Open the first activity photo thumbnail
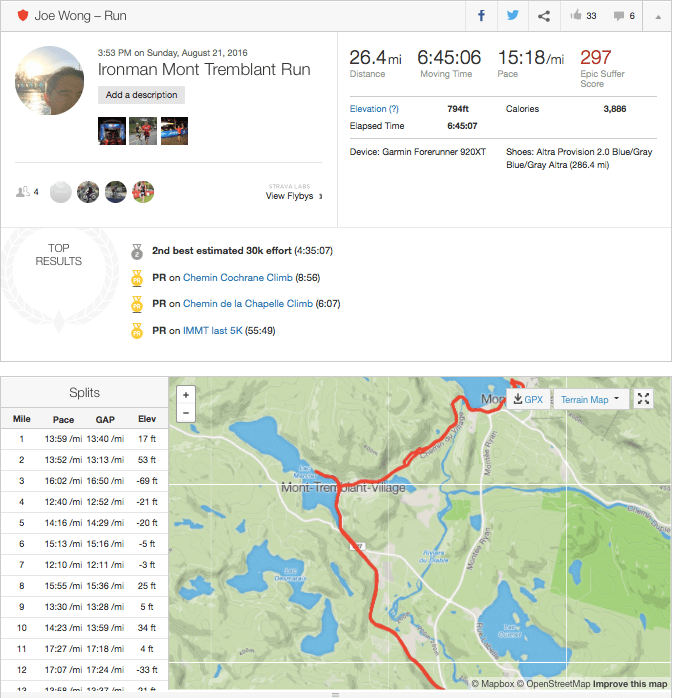The height and width of the screenshot is (698, 680). 112,131
